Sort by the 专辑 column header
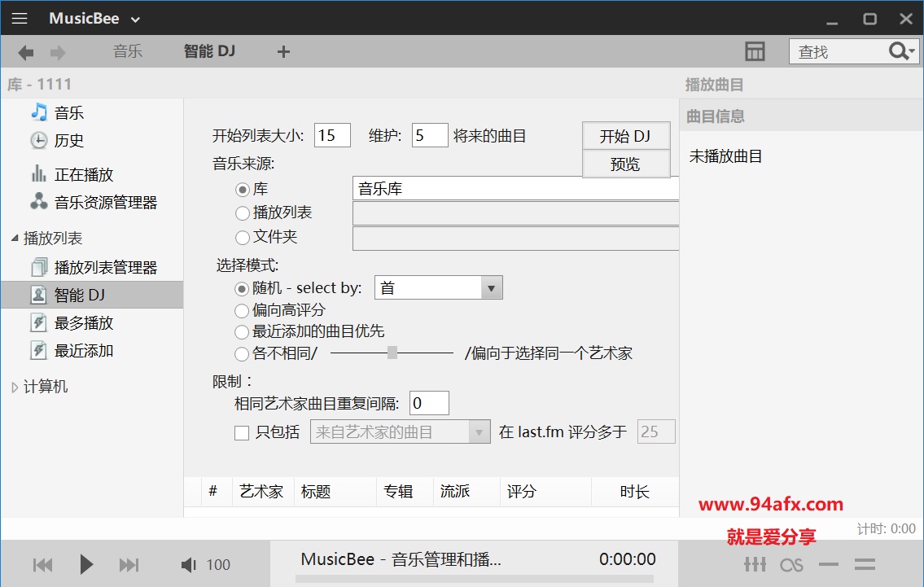The image size is (924, 587). click(405, 492)
